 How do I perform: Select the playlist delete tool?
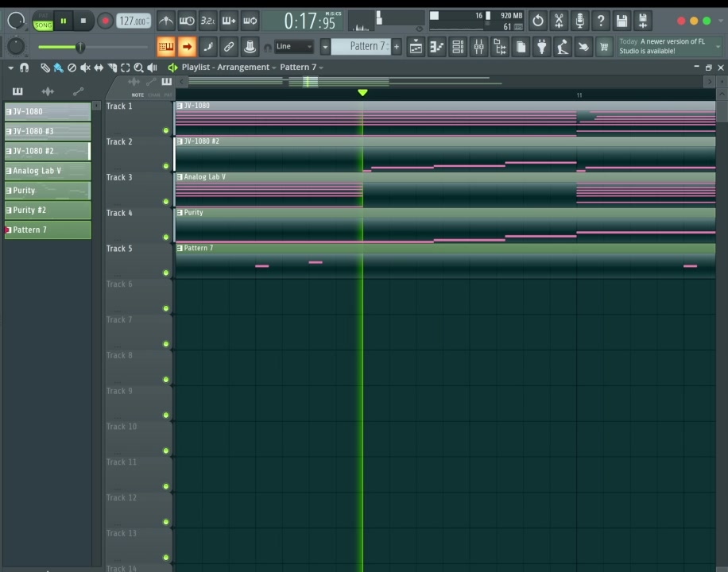tap(72, 68)
